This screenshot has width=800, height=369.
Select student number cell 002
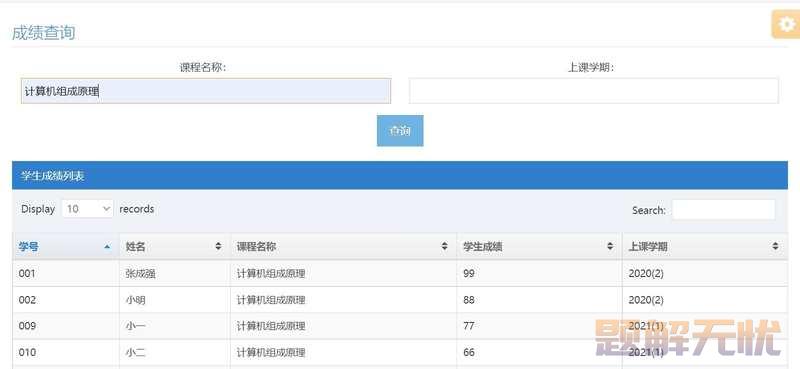pos(27,300)
